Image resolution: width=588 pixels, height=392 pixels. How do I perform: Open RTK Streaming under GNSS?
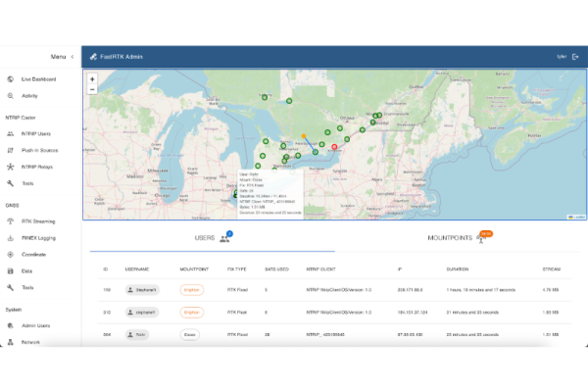(x=38, y=221)
